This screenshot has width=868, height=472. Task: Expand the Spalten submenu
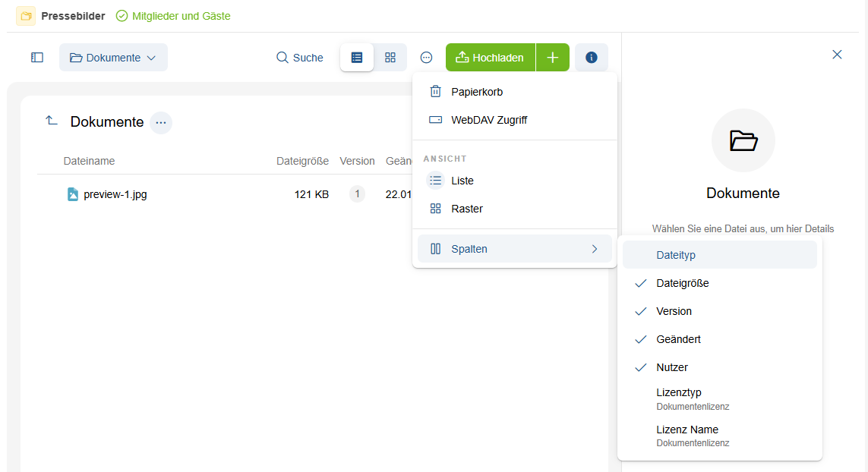(514, 249)
